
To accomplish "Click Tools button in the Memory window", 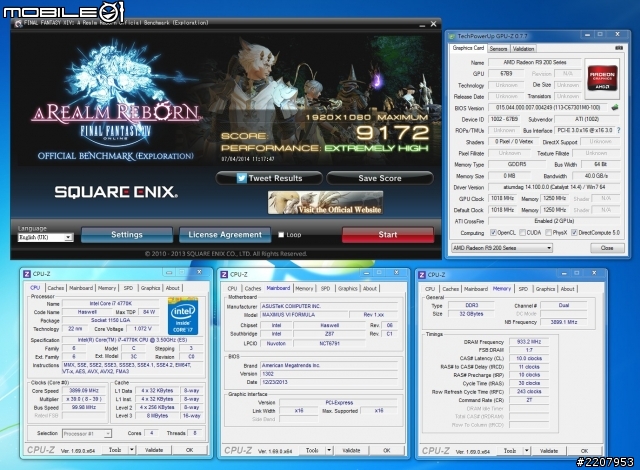I will tap(510, 451).
